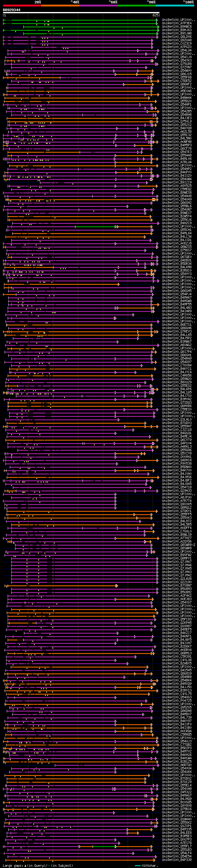Click the ~40% identity legend label

[75, 2]
